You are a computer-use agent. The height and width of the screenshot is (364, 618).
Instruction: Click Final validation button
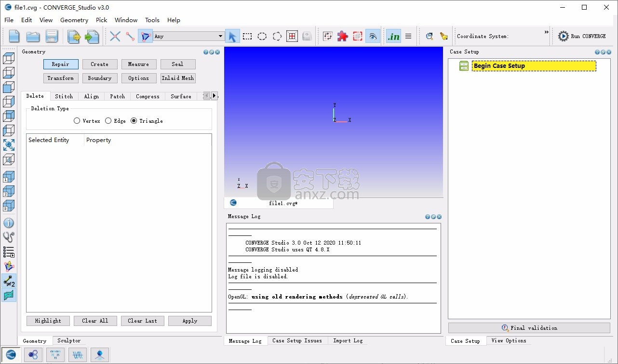coord(529,328)
